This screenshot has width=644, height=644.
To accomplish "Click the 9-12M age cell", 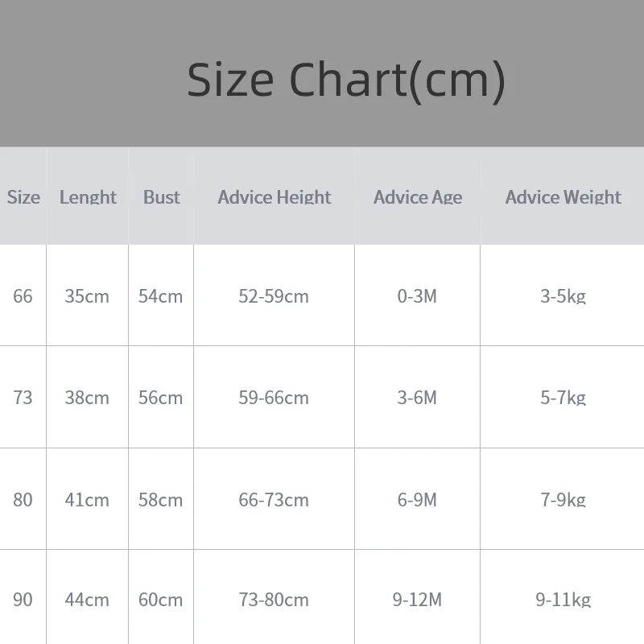I will pos(417,599).
